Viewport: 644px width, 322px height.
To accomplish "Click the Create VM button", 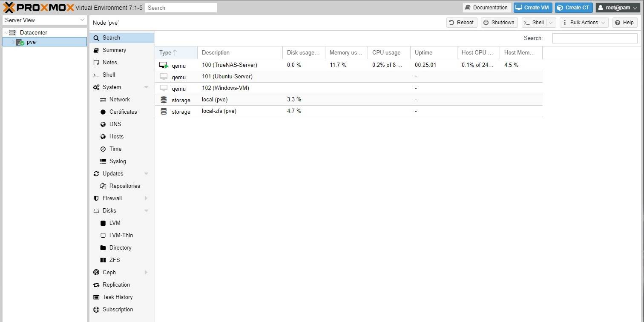I will (532, 8).
